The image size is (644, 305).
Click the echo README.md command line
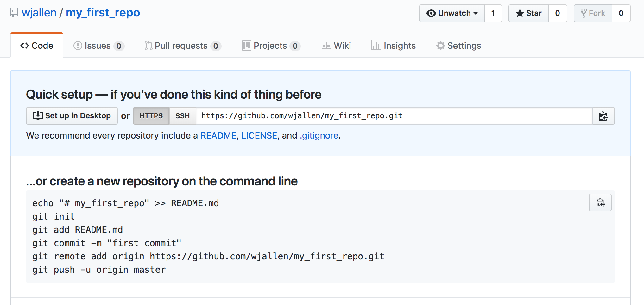[x=126, y=203]
